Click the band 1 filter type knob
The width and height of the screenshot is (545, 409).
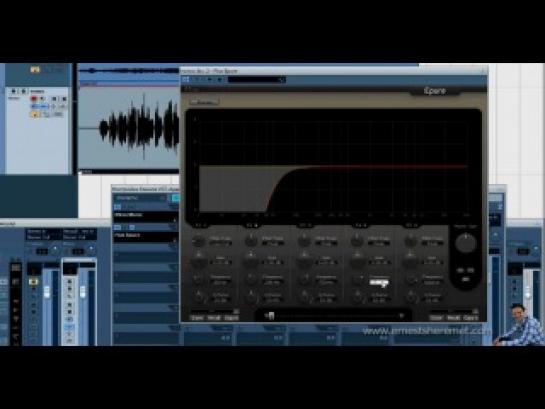[198, 241]
